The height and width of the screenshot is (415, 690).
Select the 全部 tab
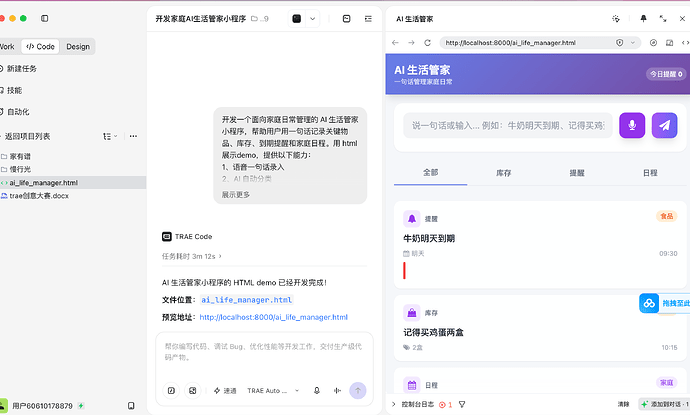click(430, 173)
